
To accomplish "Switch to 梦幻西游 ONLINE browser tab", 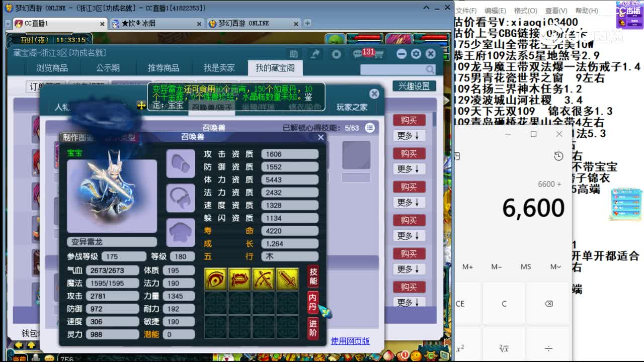I will 253,24.
